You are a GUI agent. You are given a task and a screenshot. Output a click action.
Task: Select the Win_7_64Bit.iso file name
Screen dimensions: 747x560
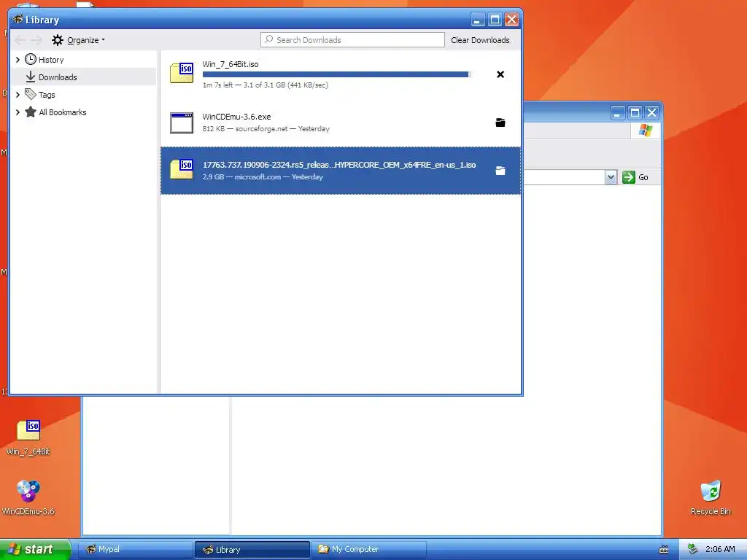(x=231, y=64)
